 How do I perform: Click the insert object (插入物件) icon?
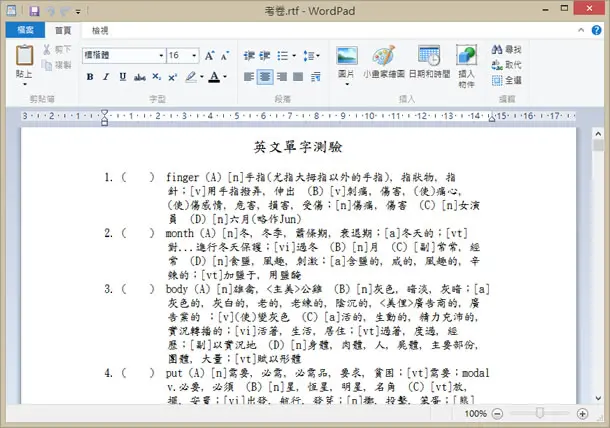[466, 56]
